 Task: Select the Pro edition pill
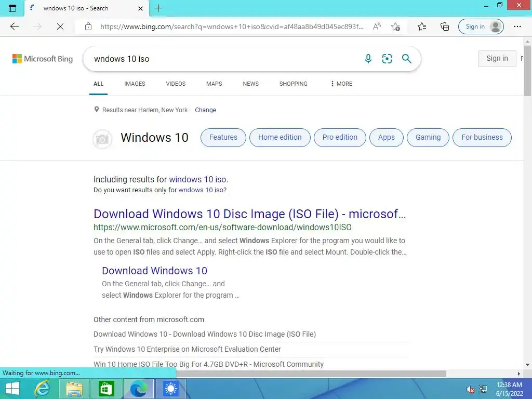[340, 137]
